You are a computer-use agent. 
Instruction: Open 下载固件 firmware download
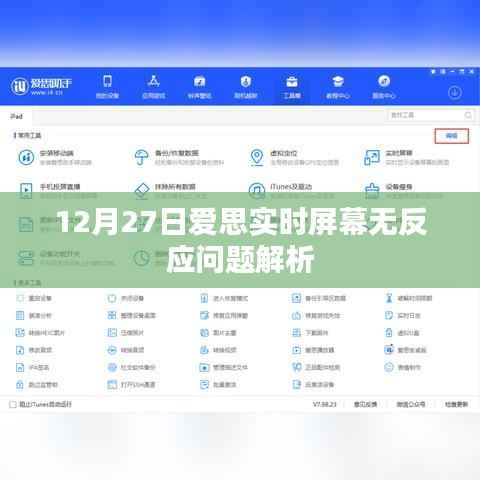(310, 333)
